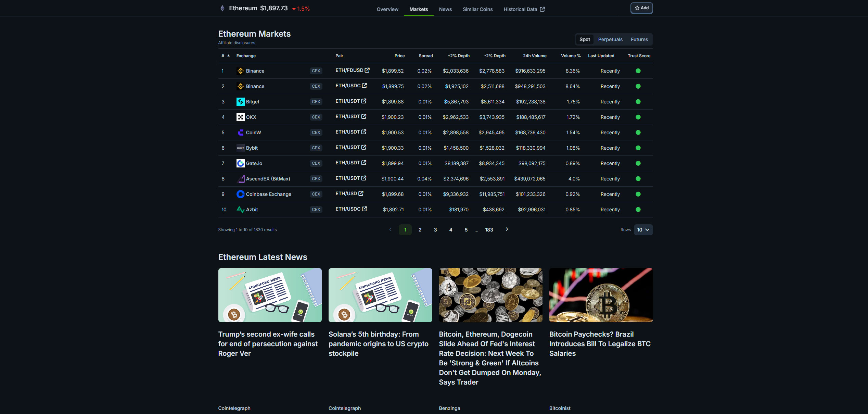Open Bitcoin, Ethereum, Dogecoin Slide article headline

pyautogui.click(x=490, y=358)
